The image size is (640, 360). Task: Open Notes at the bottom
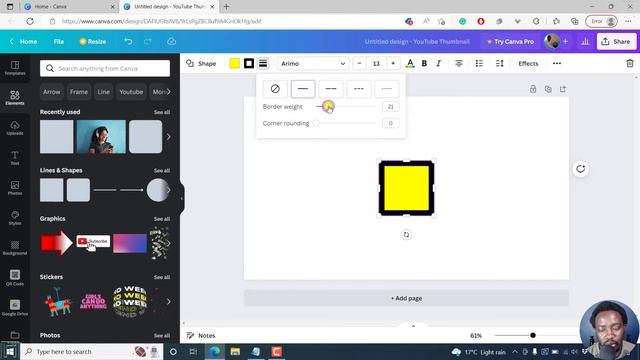[x=201, y=335]
